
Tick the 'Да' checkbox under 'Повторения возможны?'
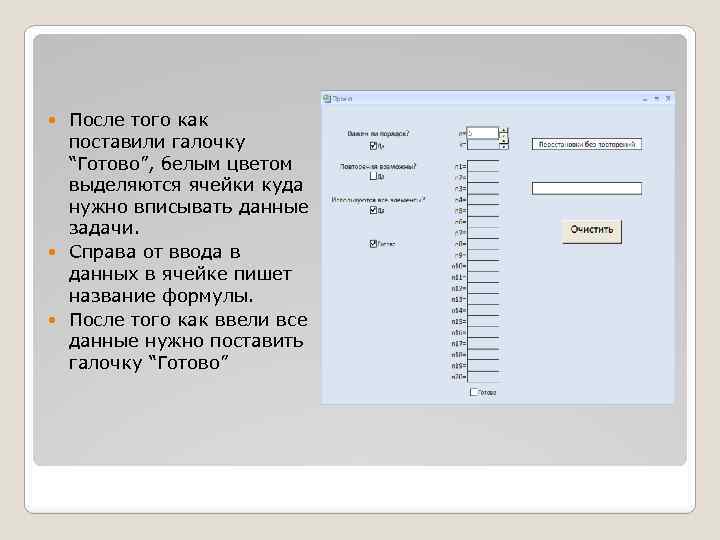(x=373, y=176)
